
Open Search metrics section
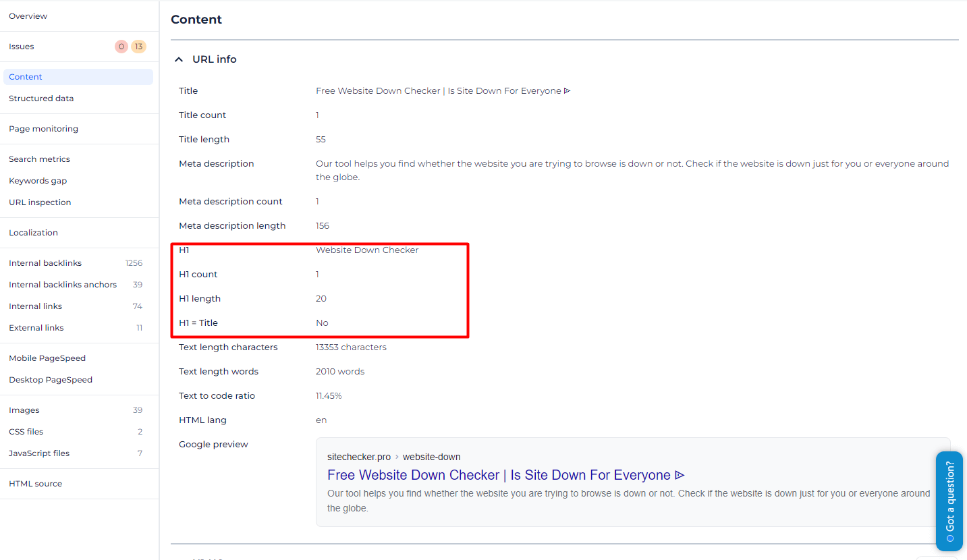[39, 159]
